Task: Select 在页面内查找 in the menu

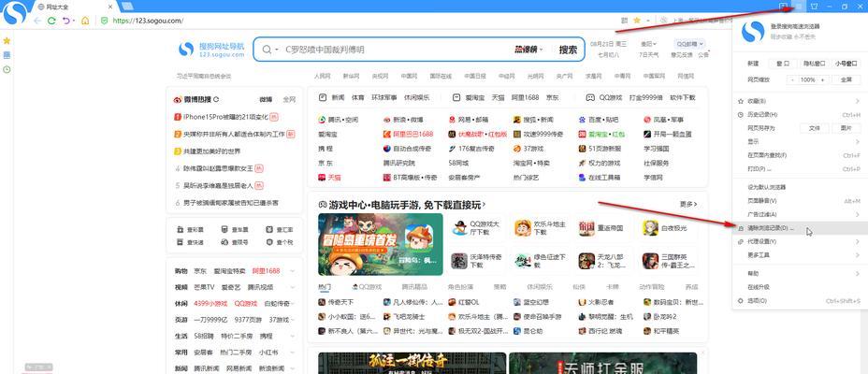Action: [800, 155]
